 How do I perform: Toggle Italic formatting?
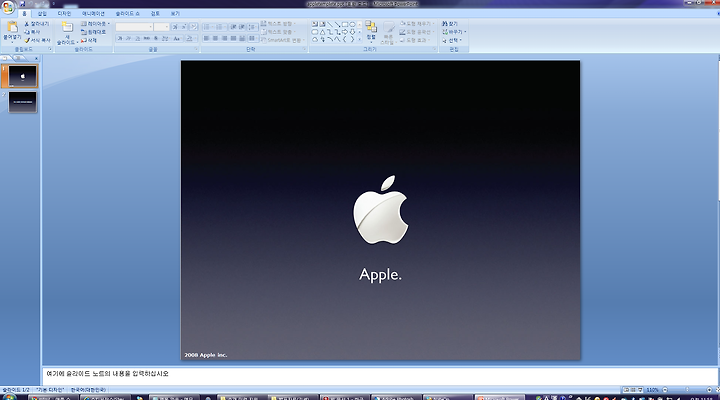point(128,38)
